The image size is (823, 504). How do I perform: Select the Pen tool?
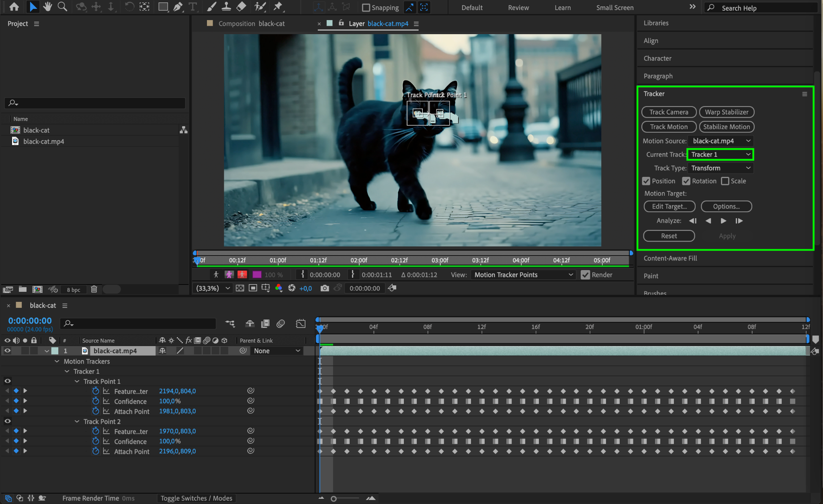point(178,7)
